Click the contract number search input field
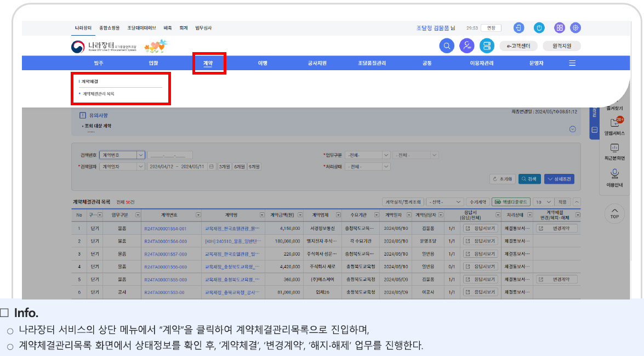Image resolution: width=644 pixels, height=356 pixels. coord(169,155)
